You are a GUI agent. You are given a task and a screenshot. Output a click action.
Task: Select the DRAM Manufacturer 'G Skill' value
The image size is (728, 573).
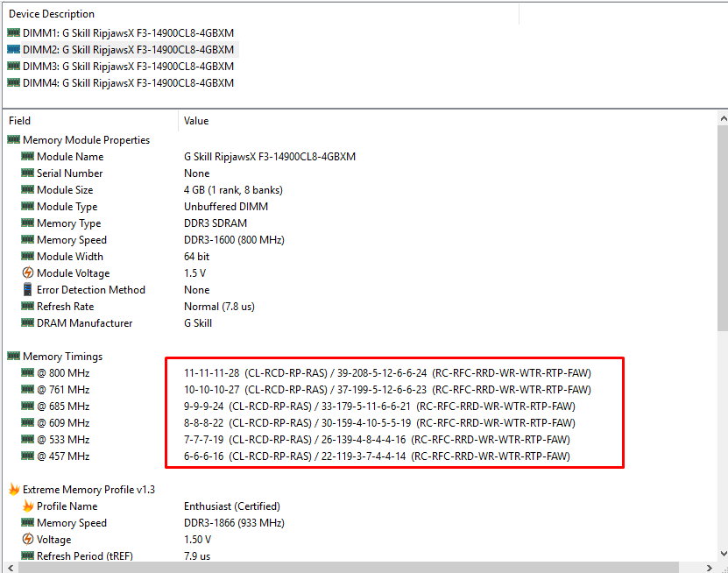[x=198, y=323]
